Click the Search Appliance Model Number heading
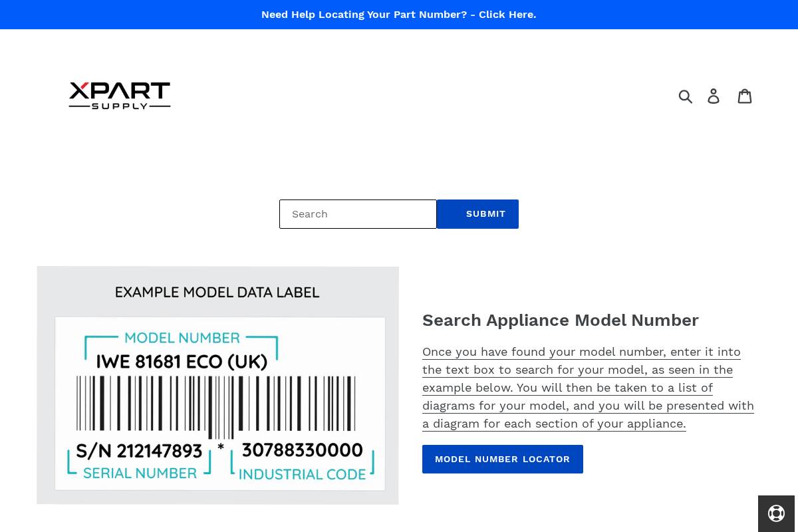Viewport: 798px width, 532px height. click(x=561, y=320)
